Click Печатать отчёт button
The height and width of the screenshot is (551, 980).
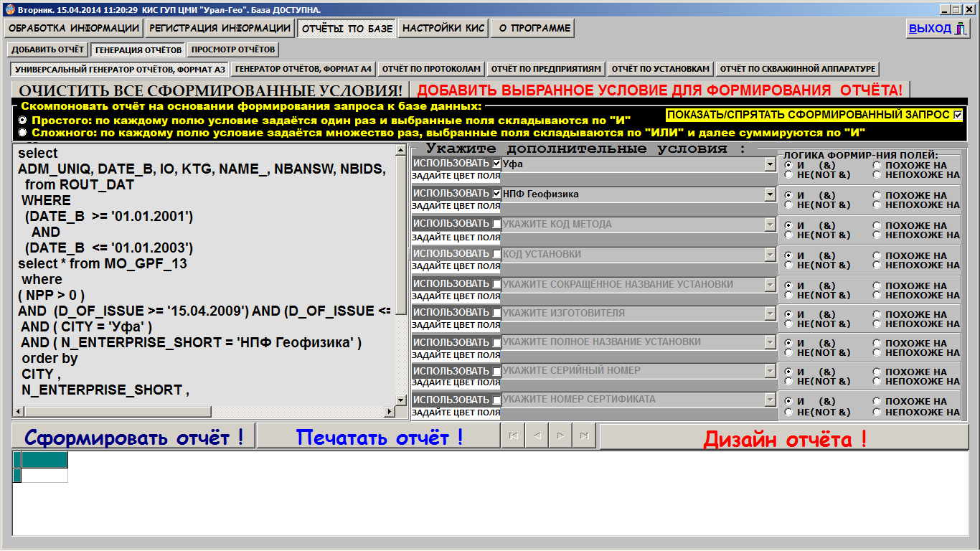[379, 436]
